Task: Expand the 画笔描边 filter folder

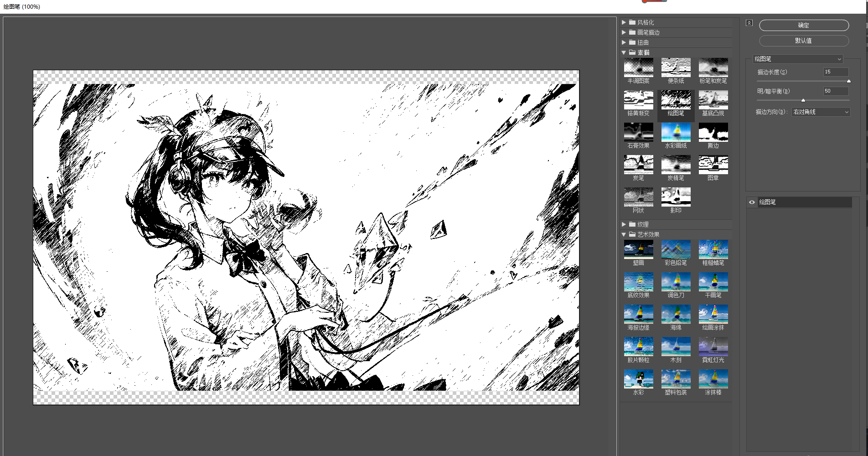Action: (624, 32)
